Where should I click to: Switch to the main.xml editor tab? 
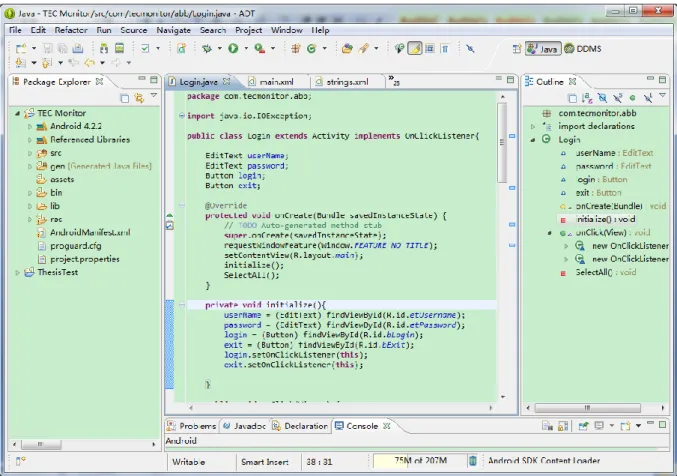point(276,82)
